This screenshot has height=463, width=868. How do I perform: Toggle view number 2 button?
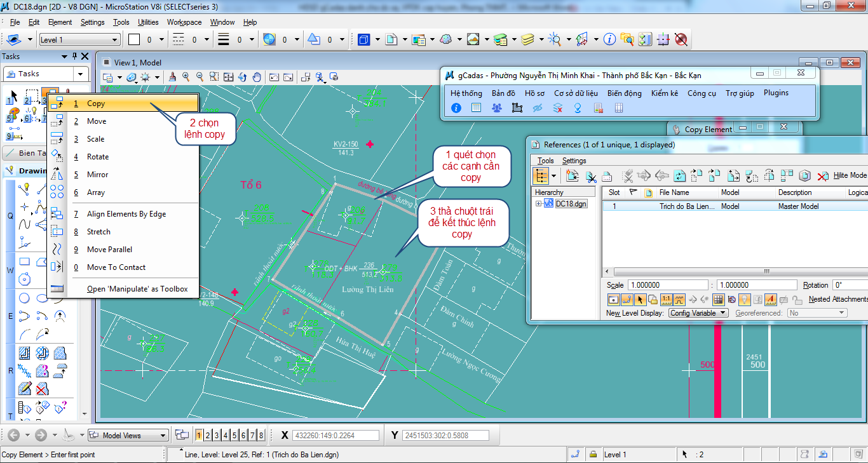(208, 435)
